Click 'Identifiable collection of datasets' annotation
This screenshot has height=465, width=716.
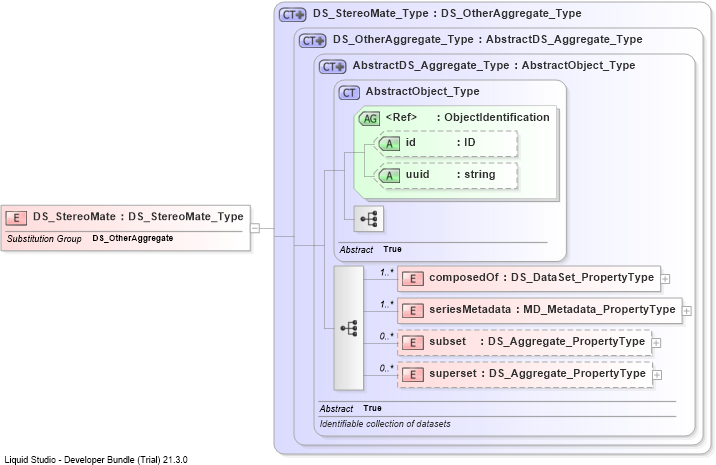pyautogui.click(x=385, y=424)
